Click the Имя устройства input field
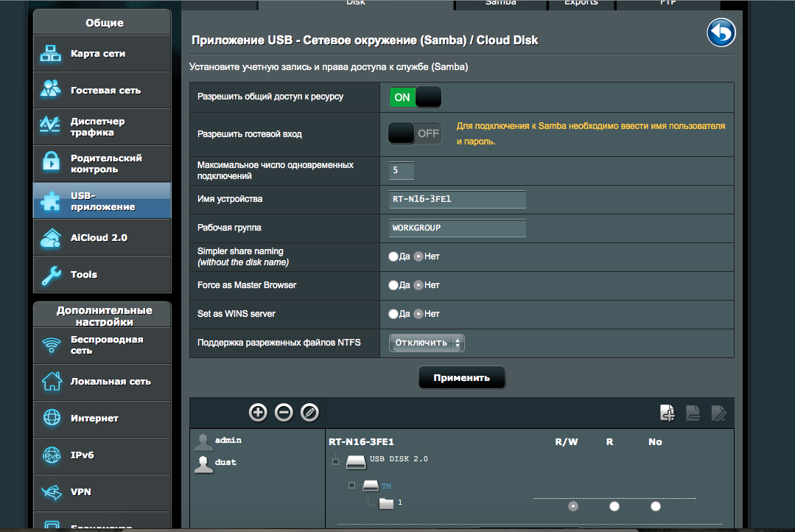795x532 pixels. tap(458, 200)
